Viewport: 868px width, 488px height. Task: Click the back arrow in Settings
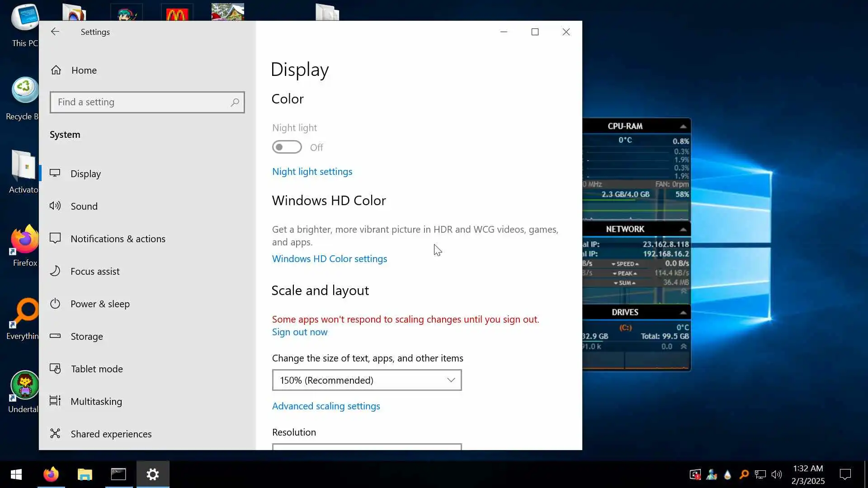55,32
